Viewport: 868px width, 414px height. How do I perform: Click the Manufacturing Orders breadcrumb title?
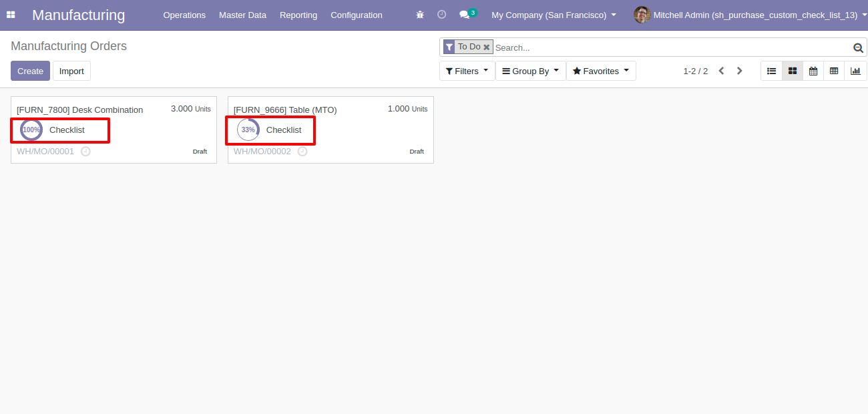[x=69, y=46]
